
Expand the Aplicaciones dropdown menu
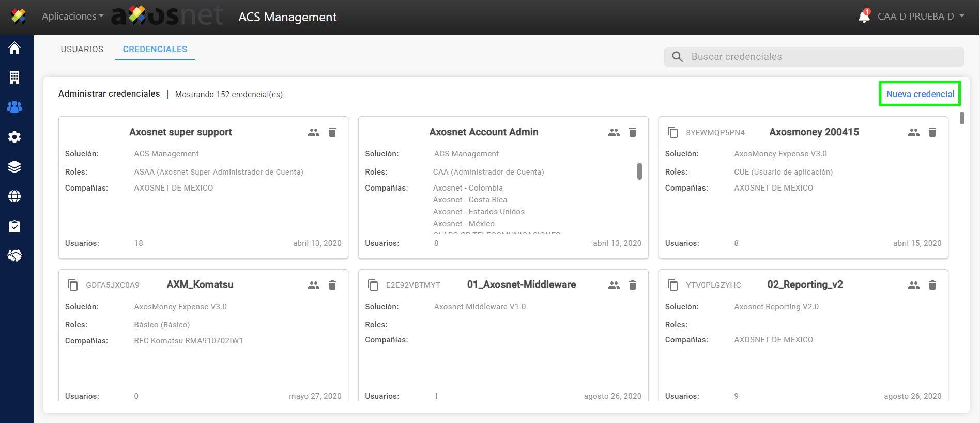point(72,17)
